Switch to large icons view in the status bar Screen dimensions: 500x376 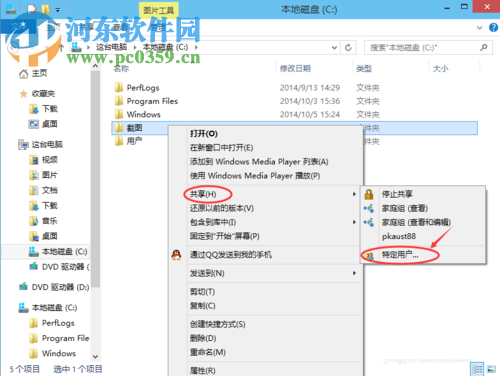click(x=491, y=369)
